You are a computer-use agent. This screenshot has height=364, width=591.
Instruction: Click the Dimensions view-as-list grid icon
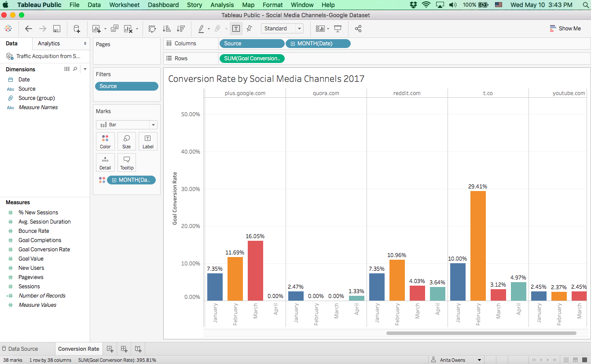point(67,69)
